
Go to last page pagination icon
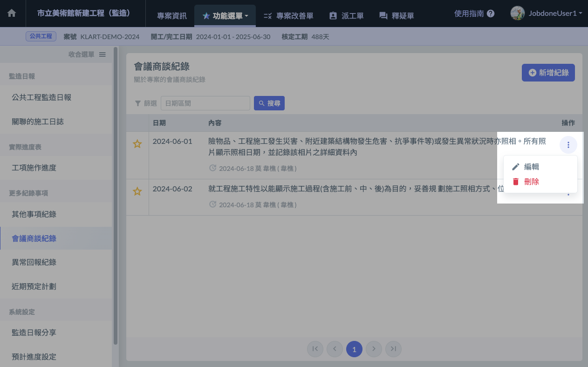coord(393,349)
